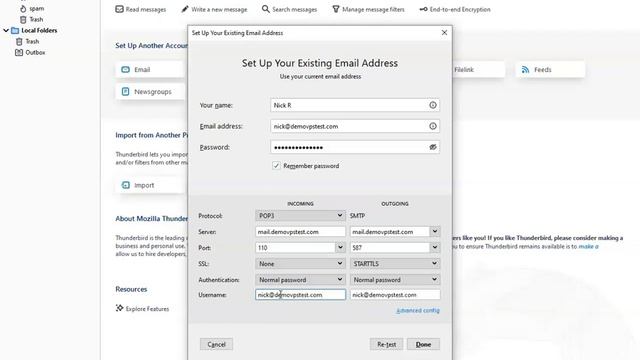
Task: Open incoming Authentication dropdown
Action: [300, 280]
